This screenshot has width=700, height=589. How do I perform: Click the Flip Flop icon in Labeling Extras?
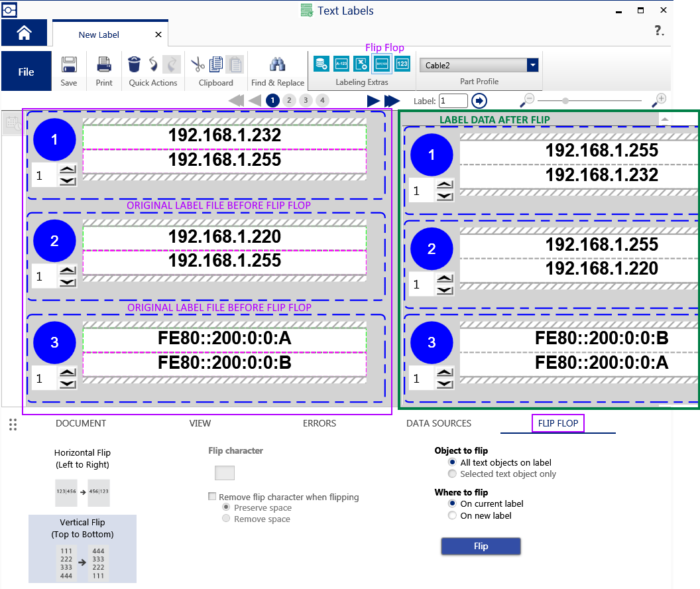point(382,64)
